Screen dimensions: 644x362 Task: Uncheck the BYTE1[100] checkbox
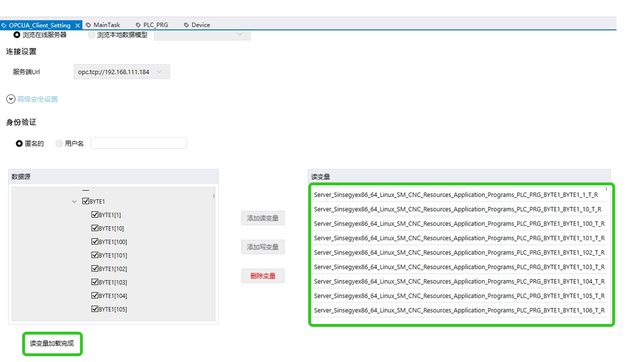click(x=95, y=242)
